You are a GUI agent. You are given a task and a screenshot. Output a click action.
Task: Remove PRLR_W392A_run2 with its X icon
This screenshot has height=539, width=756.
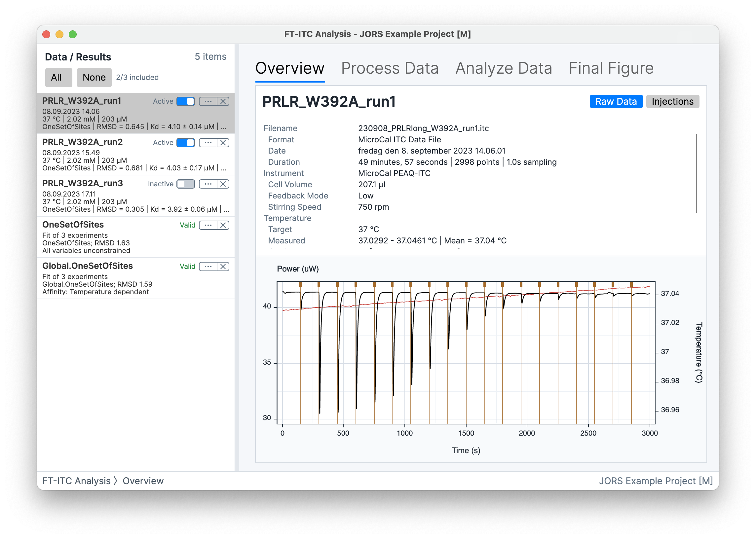tap(223, 143)
